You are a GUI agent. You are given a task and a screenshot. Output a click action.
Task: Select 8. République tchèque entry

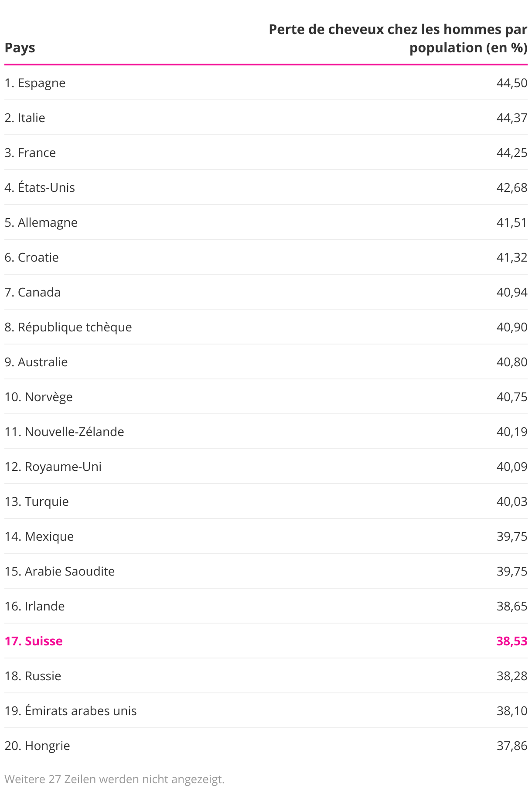[266, 327]
